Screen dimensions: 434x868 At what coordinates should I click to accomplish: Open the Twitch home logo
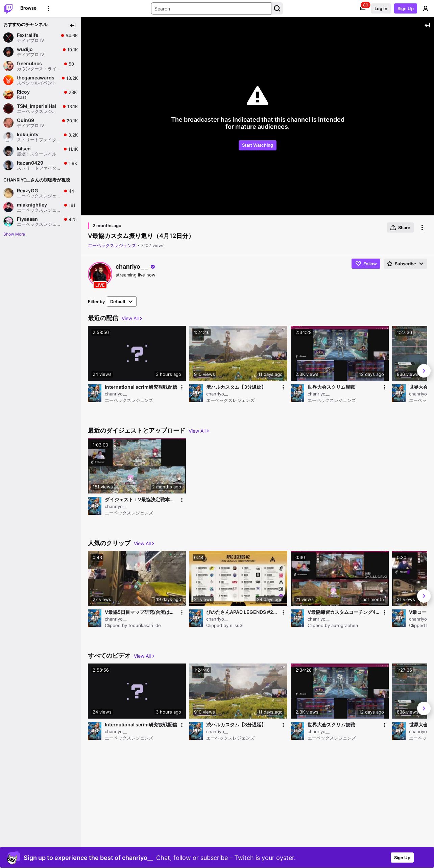(x=8, y=8)
